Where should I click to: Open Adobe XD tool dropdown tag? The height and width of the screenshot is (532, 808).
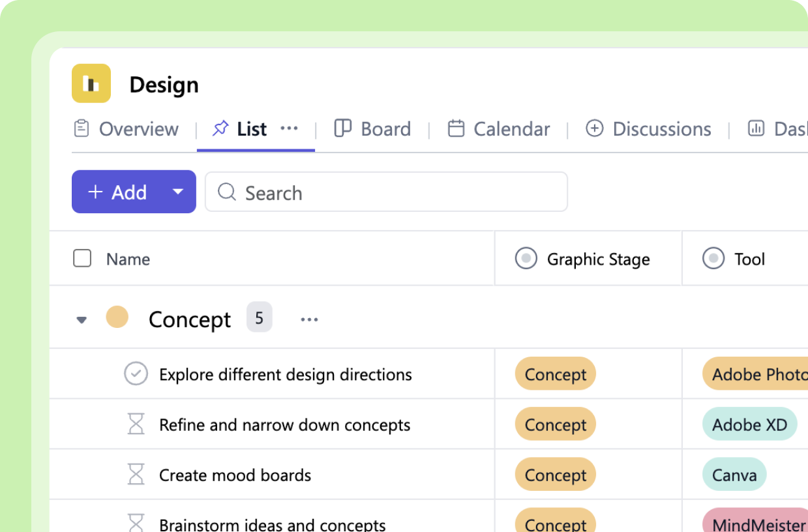[x=749, y=424]
